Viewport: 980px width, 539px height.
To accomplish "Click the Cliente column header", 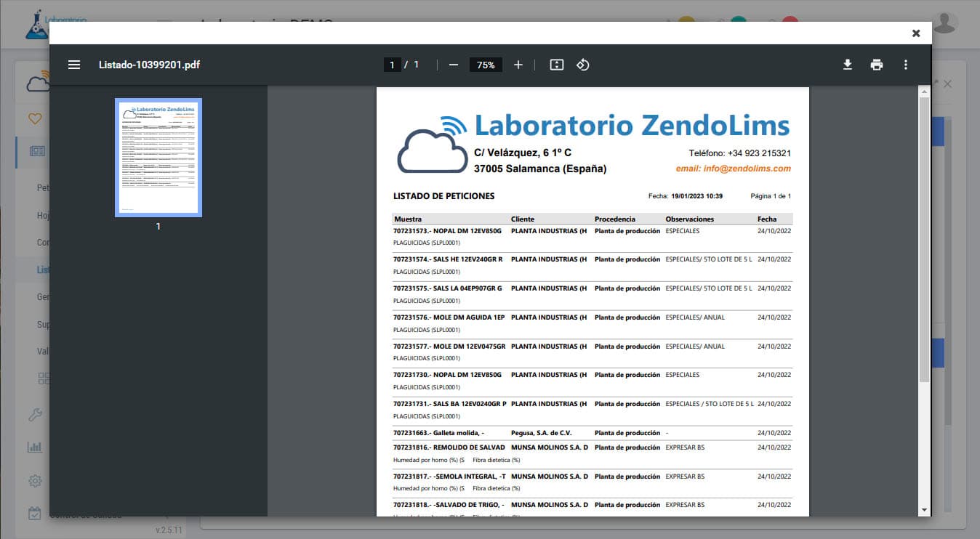I will tap(523, 219).
